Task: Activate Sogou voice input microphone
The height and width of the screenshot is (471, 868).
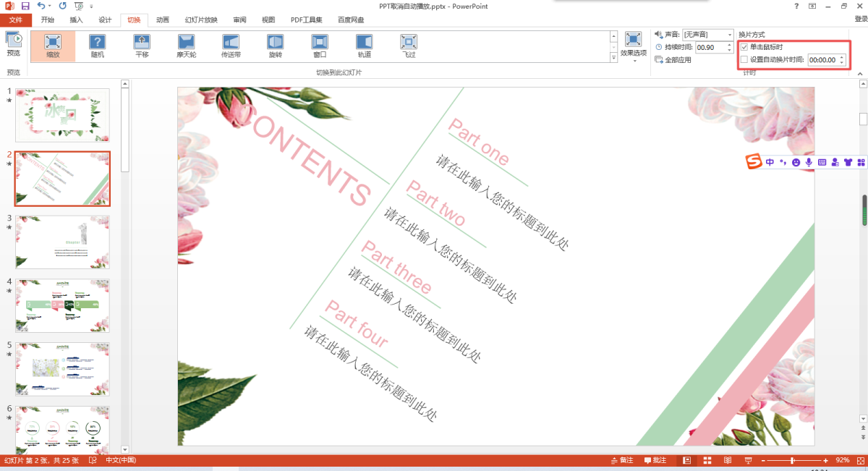Action: 809,162
